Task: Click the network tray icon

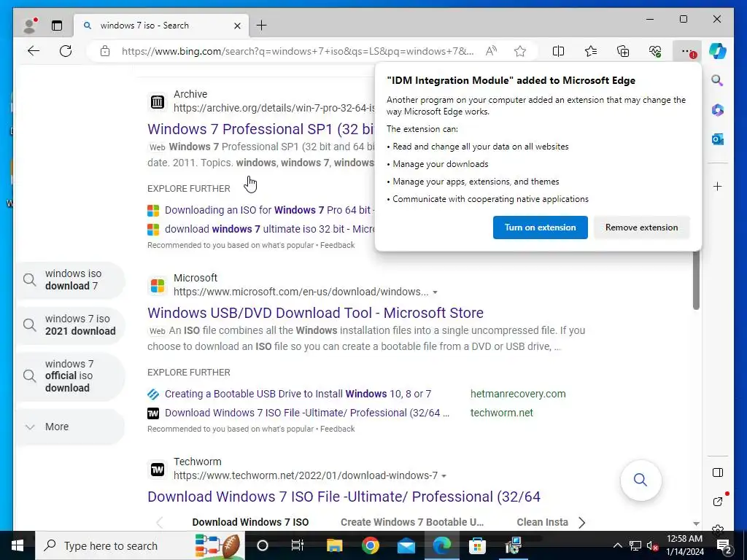Action: coord(635,545)
